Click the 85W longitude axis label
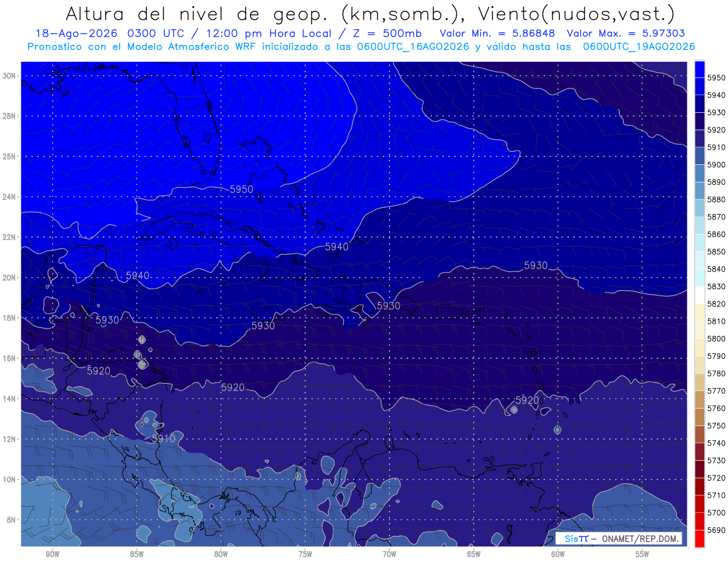The height and width of the screenshot is (562, 728). click(137, 554)
